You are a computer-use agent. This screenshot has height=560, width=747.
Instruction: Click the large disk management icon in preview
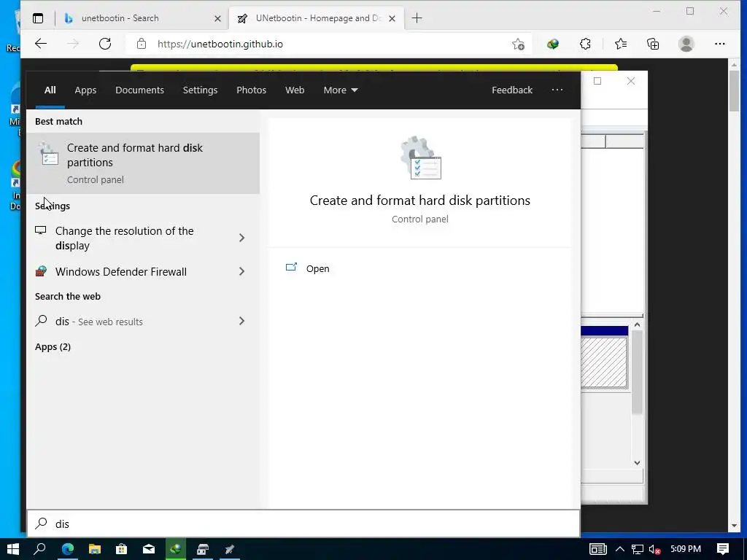tap(421, 158)
